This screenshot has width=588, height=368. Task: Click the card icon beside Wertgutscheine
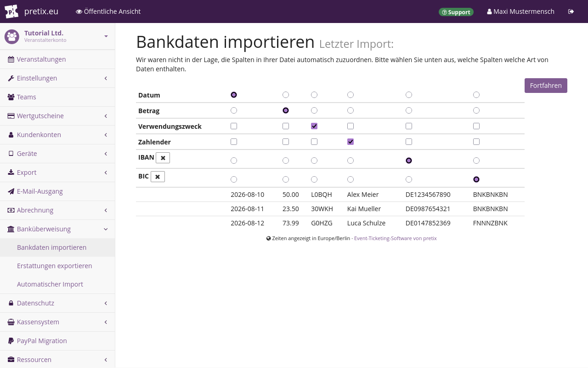pos(11,116)
